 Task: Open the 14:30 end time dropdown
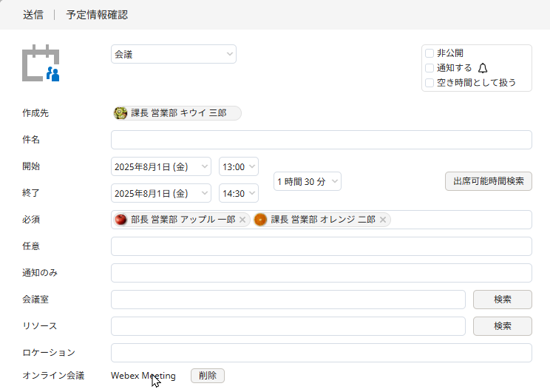click(239, 193)
